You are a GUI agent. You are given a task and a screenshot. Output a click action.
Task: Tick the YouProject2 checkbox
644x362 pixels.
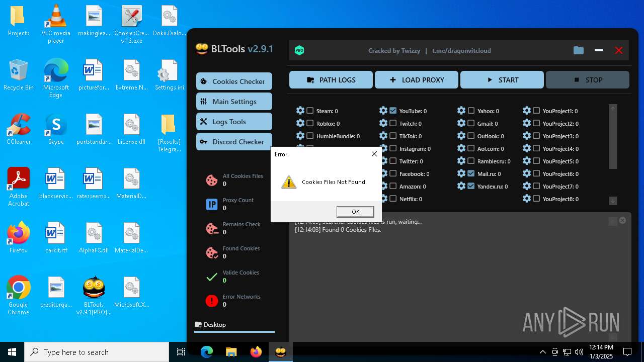point(536,123)
